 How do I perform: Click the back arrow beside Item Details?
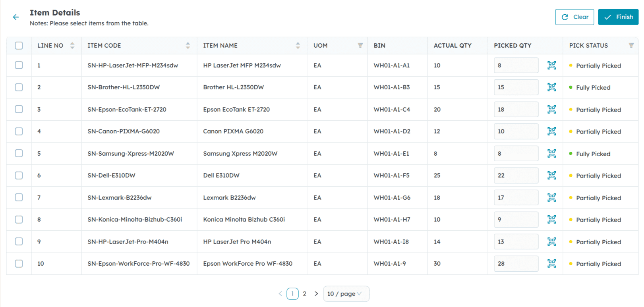pos(16,17)
